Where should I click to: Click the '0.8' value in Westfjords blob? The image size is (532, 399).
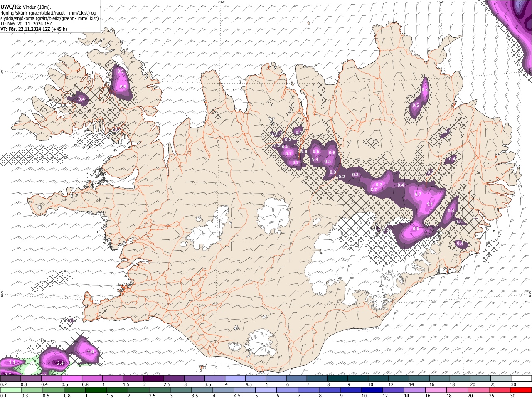point(123,86)
